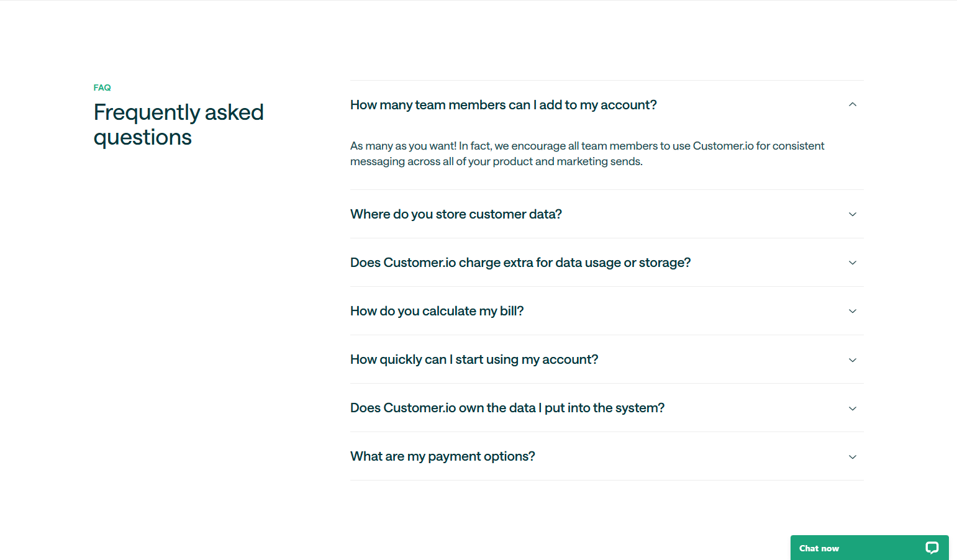Open the 'Does Customer.io charge extra' dropdown arrow
Viewport: 957px width, 560px height.
click(x=852, y=262)
